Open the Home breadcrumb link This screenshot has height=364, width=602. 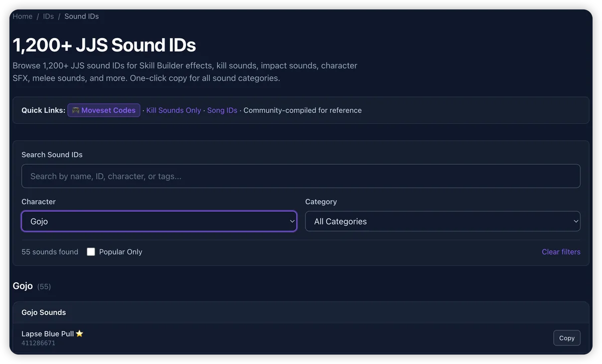click(23, 17)
